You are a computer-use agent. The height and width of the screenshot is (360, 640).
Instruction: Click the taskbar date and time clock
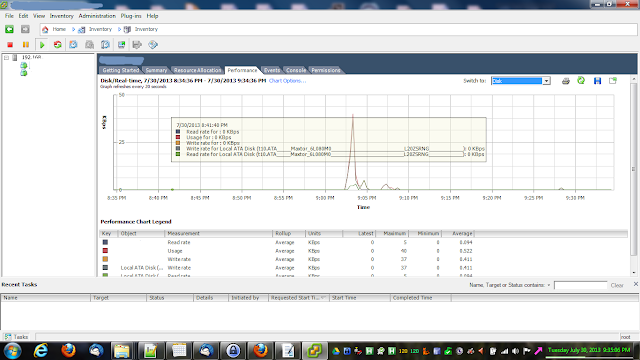click(589, 350)
